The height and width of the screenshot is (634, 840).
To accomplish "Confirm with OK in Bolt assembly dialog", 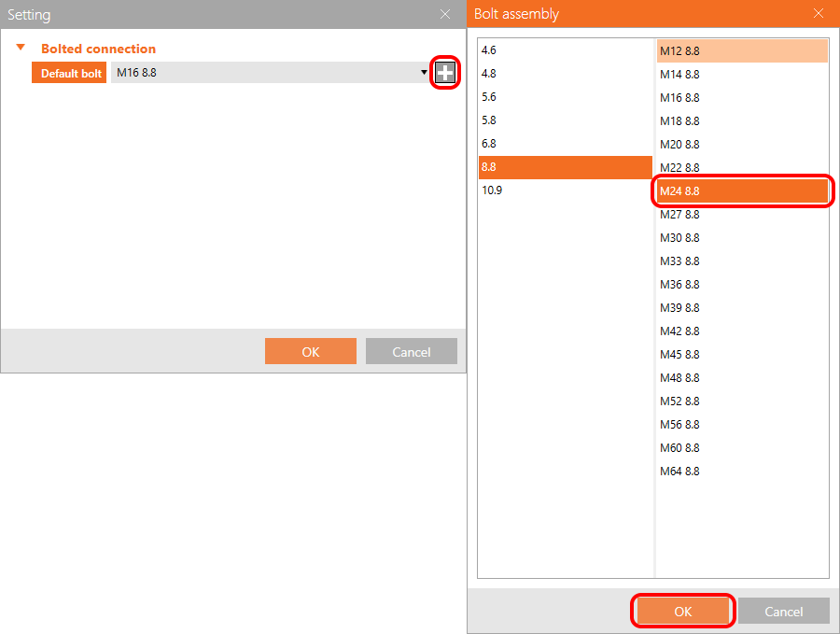I will [682, 611].
